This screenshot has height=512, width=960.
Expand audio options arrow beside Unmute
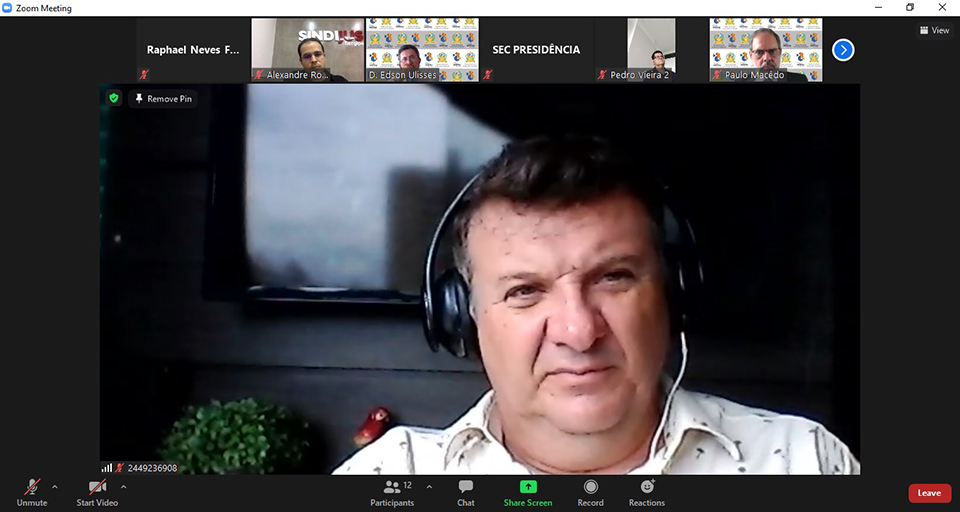click(x=55, y=487)
